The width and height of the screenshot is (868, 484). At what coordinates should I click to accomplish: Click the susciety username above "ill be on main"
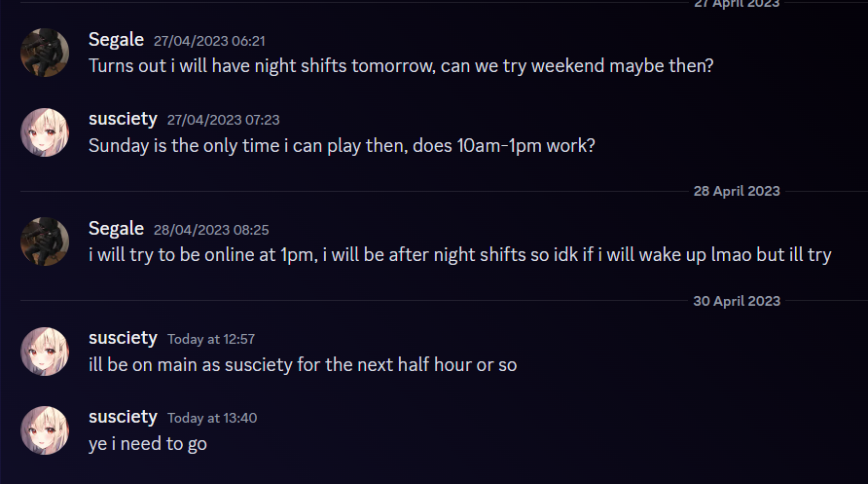[123, 338]
